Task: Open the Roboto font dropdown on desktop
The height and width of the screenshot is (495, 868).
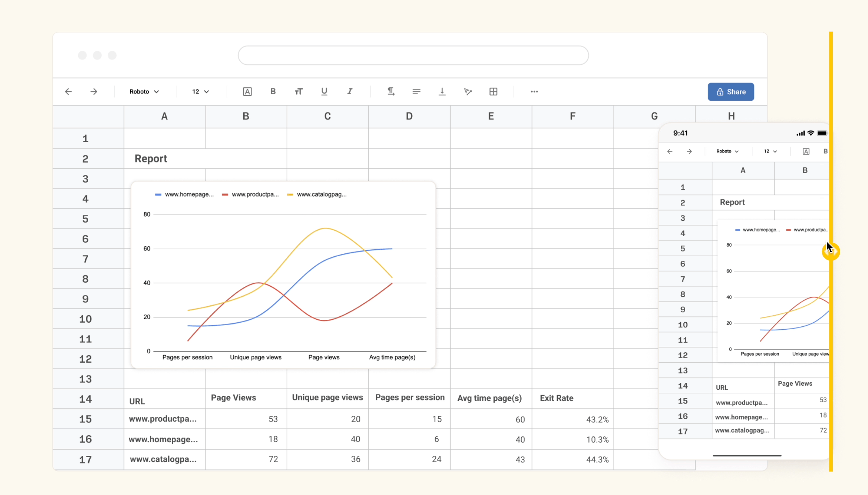Action: (144, 92)
